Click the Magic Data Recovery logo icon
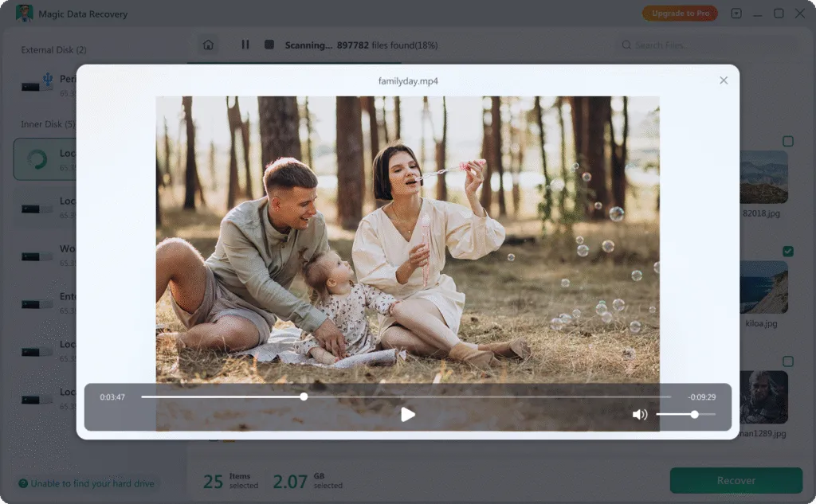 click(24, 14)
